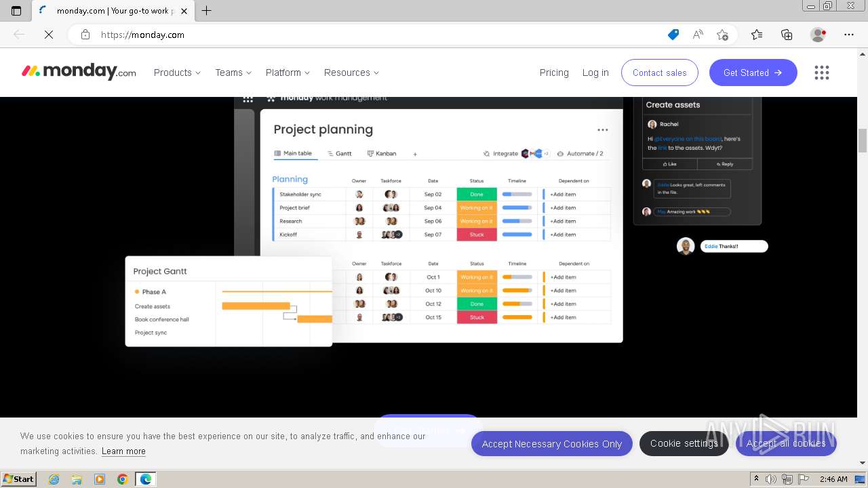Screen dimensions: 868x488
Task: Open a new browser tab
Action: click(x=207, y=11)
